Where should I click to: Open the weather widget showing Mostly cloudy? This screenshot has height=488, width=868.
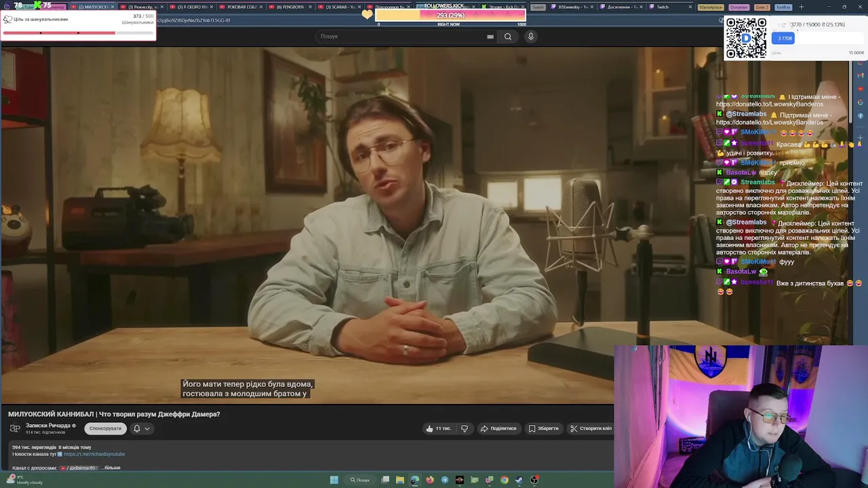pos(24,480)
